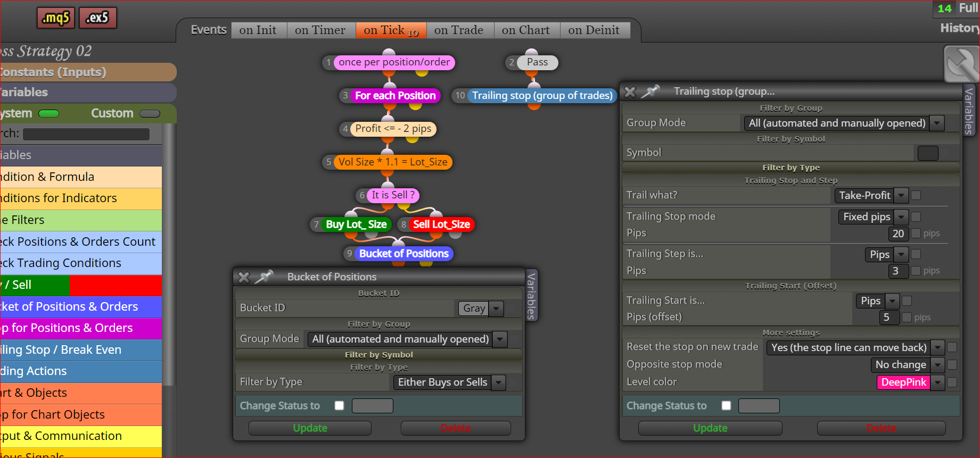Switch to the 'on Init' event tab

tap(258, 30)
